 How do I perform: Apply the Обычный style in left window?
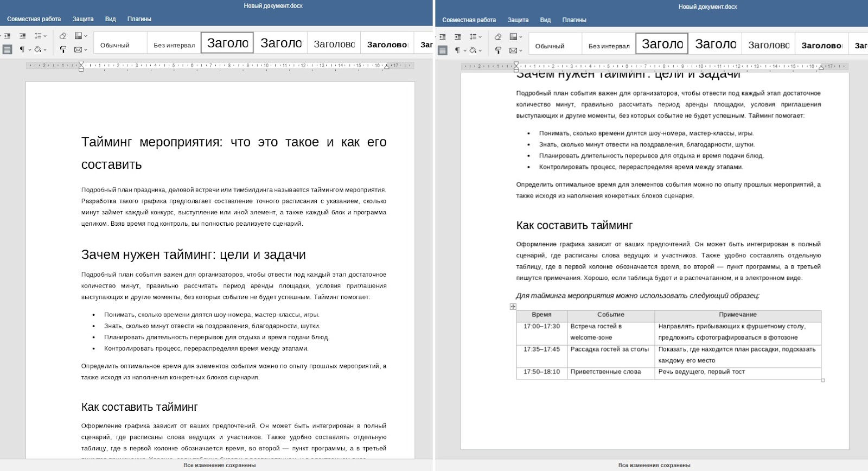pyautogui.click(x=115, y=45)
